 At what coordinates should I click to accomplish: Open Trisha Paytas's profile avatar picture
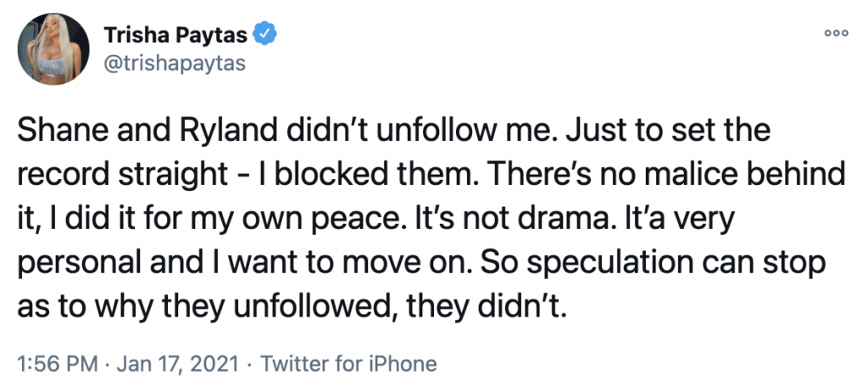(53, 49)
